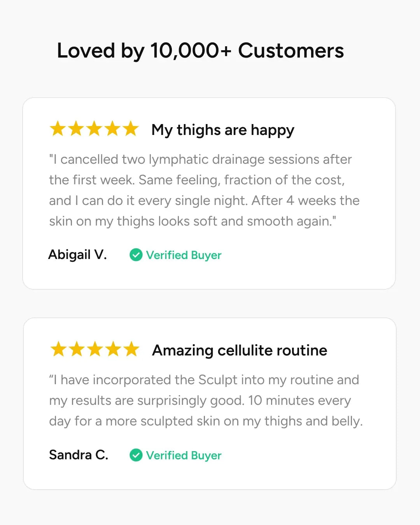Click the 'Loved by 10,000+ Customers' heading
The height and width of the screenshot is (525, 420).
pyautogui.click(x=201, y=51)
